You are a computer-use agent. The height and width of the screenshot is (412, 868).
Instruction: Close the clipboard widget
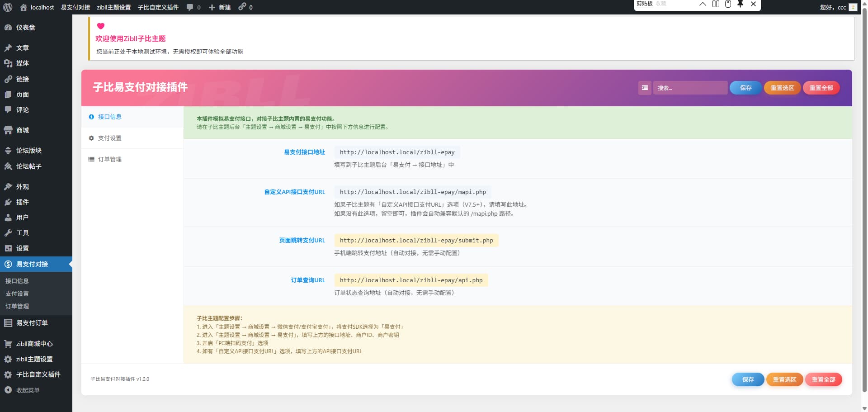coord(753,4)
